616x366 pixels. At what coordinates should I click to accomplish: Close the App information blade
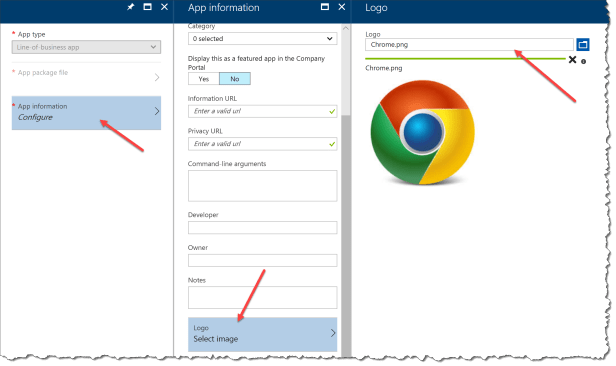pos(342,7)
